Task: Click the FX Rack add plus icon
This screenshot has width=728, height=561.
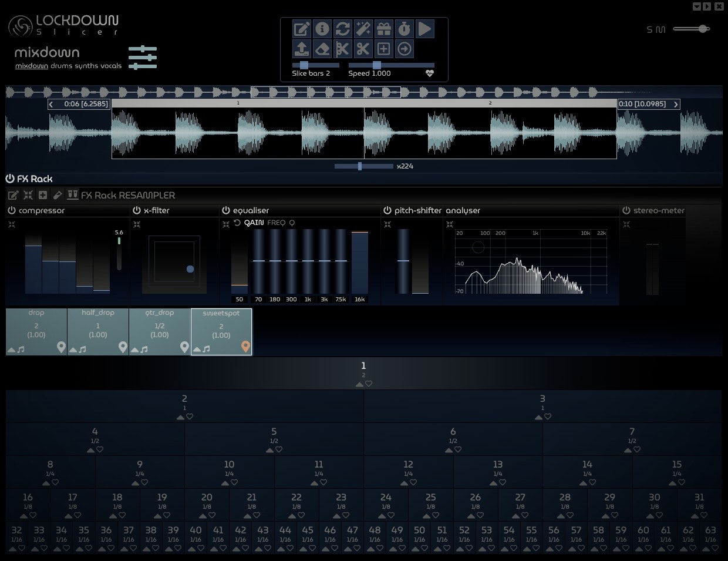Action: (43, 195)
